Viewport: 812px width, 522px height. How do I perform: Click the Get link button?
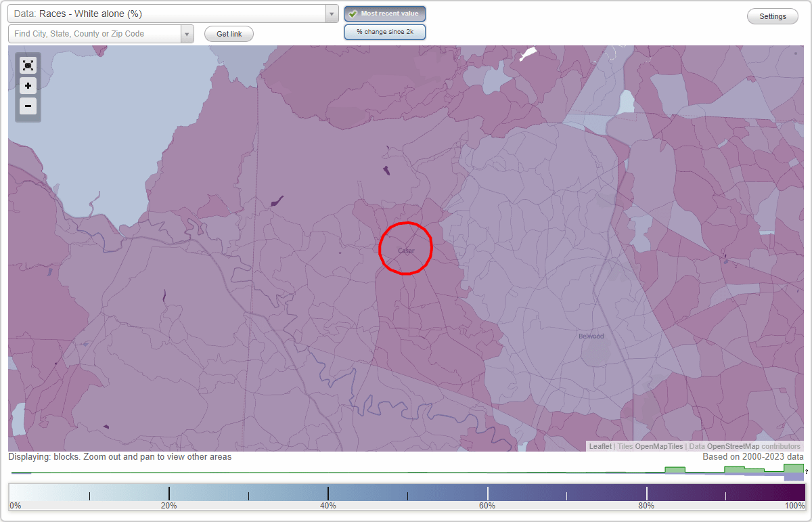[x=228, y=33]
